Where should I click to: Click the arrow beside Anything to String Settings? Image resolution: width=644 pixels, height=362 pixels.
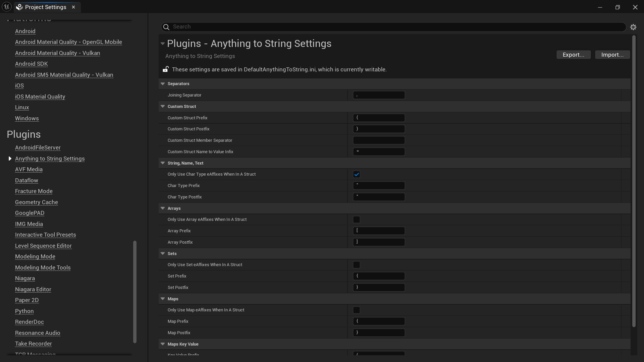click(x=10, y=159)
